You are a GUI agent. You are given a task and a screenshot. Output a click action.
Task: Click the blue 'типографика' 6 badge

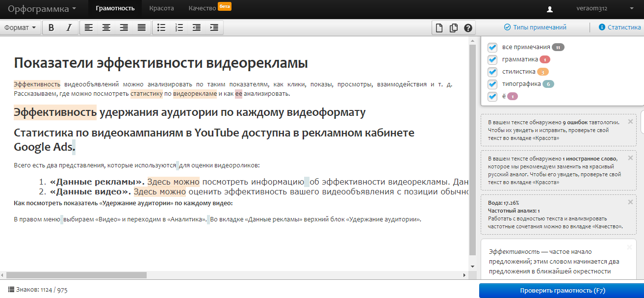[548, 84]
